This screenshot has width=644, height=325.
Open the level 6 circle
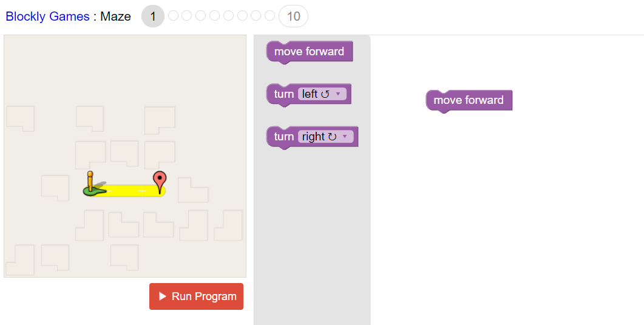(x=228, y=16)
